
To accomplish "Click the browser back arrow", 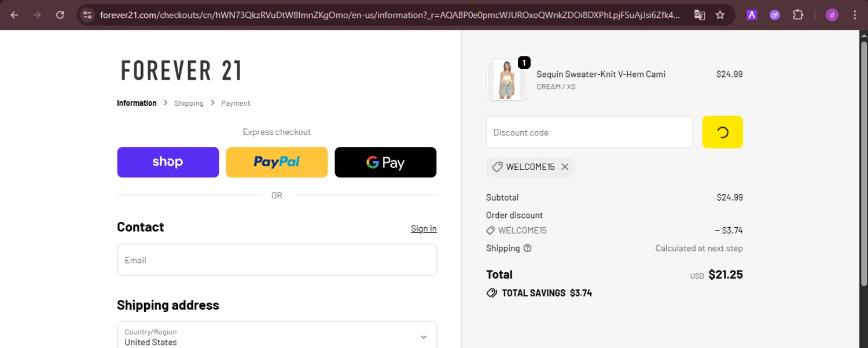I will point(14,15).
